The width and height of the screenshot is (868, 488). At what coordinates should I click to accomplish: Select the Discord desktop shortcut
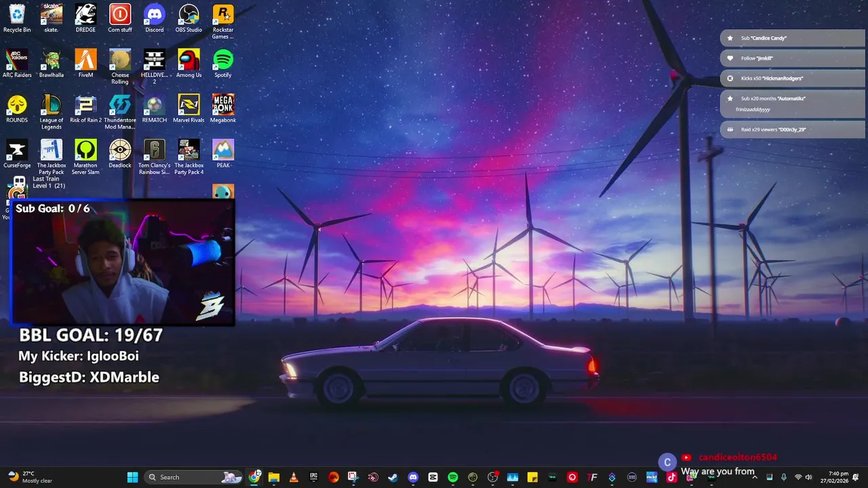pos(155,18)
